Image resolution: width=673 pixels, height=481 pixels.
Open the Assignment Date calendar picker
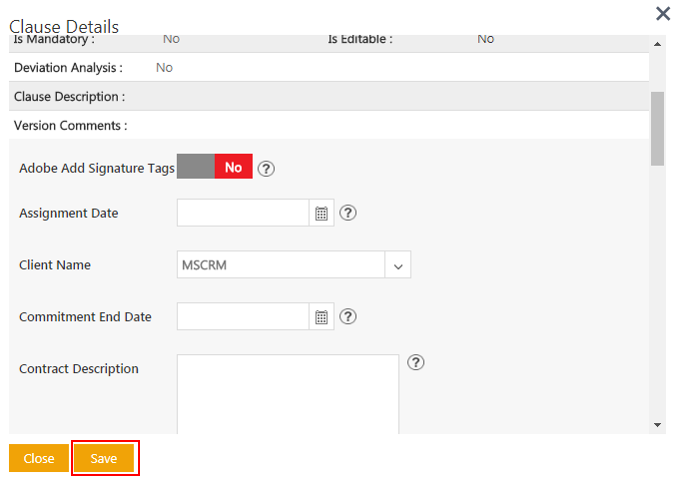point(322,213)
